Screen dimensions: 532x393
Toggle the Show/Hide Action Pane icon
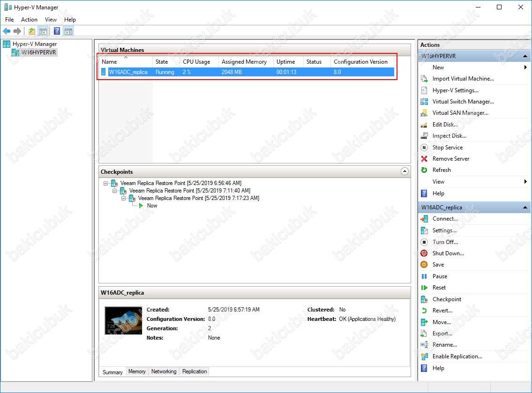coord(68,31)
